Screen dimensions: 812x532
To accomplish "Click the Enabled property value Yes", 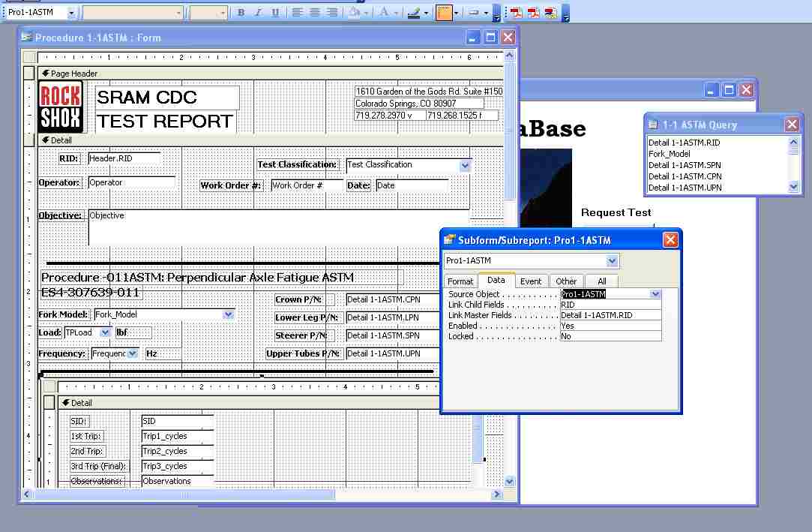I will [x=610, y=326].
